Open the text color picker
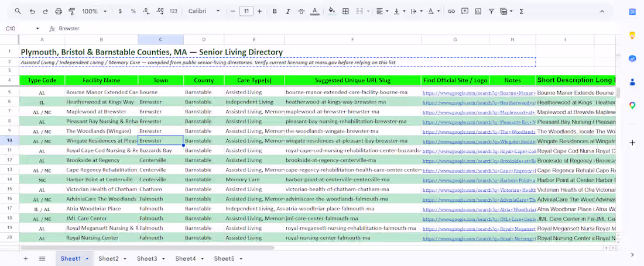Image resolution: width=644 pixels, height=266 pixels. 314,12
